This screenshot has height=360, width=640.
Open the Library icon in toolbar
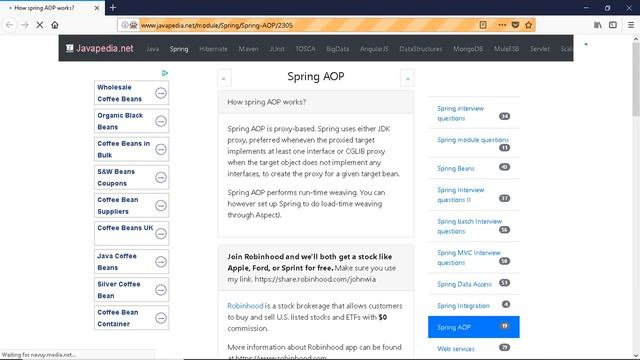tap(598, 25)
